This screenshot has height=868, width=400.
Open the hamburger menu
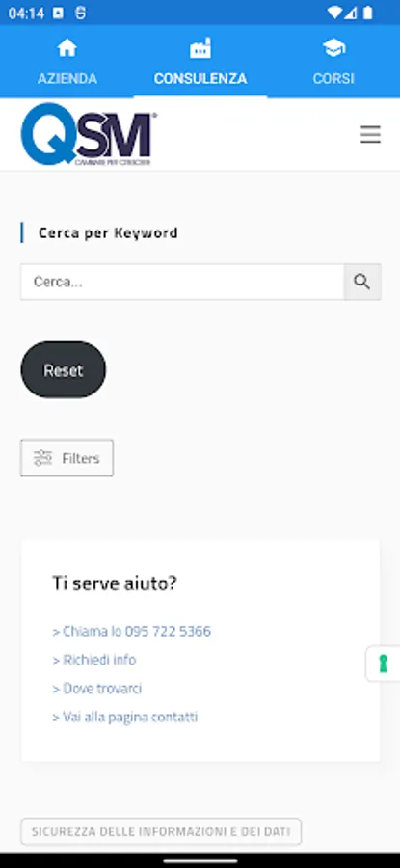370,134
